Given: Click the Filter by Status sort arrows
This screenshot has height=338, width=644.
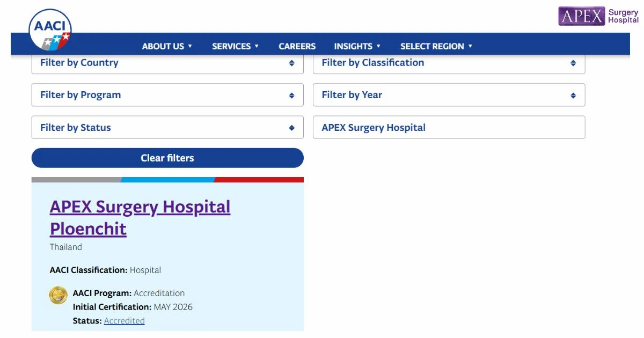Looking at the screenshot, I should (291, 128).
